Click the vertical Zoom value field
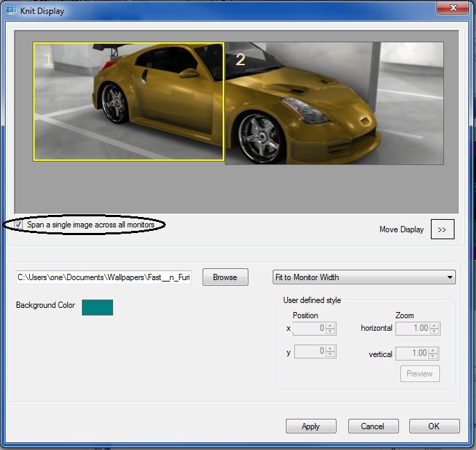The width and height of the screenshot is (476, 450). (411, 354)
